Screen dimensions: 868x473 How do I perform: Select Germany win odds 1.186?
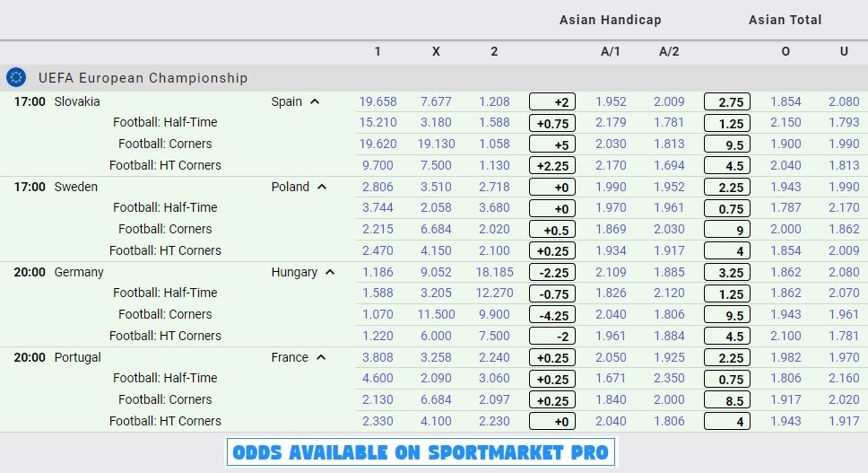click(x=378, y=272)
